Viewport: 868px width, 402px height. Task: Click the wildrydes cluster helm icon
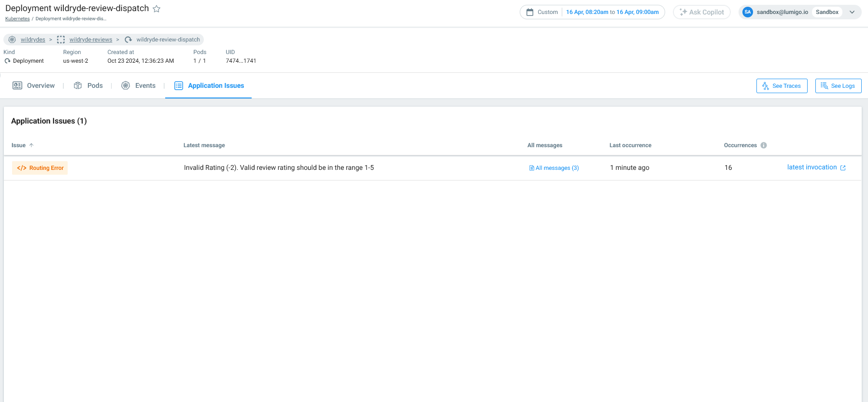coord(12,40)
